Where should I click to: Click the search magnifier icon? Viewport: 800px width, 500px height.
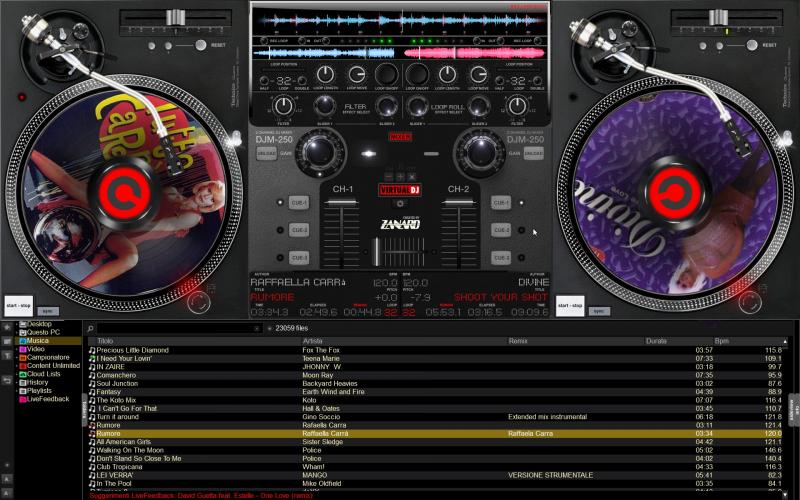click(90, 329)
